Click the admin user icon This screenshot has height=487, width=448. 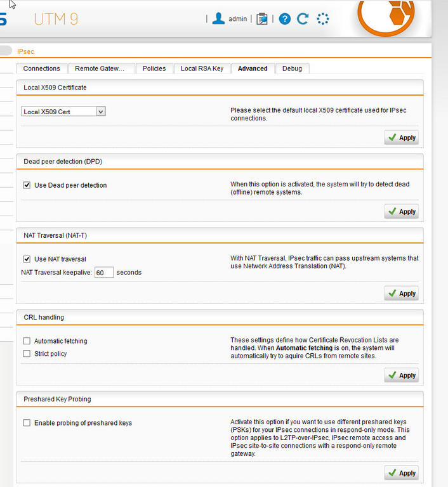(218, 18)
